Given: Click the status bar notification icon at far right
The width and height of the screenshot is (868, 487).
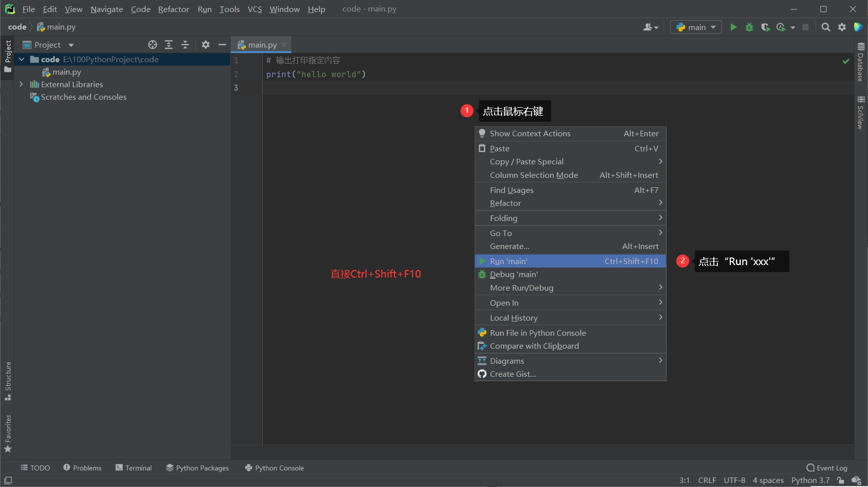Looking at the screenshot, I should coord(856,480).
